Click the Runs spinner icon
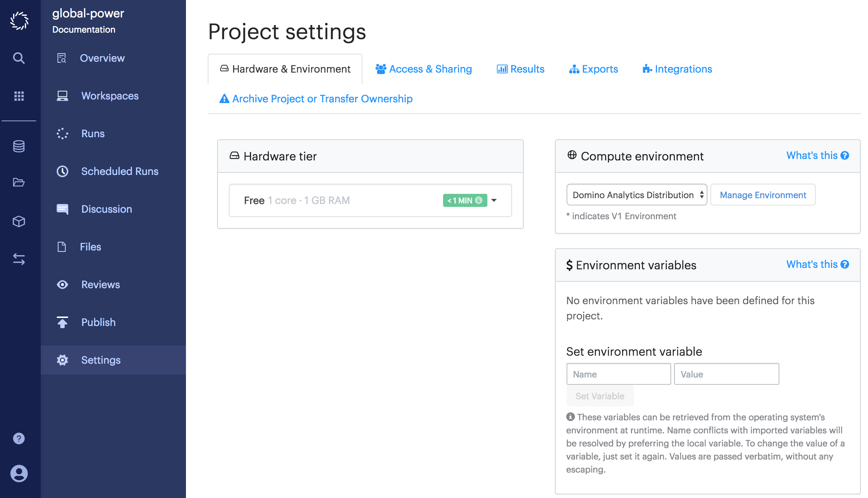This screenshot has width=868, height=498. point(62,134)
